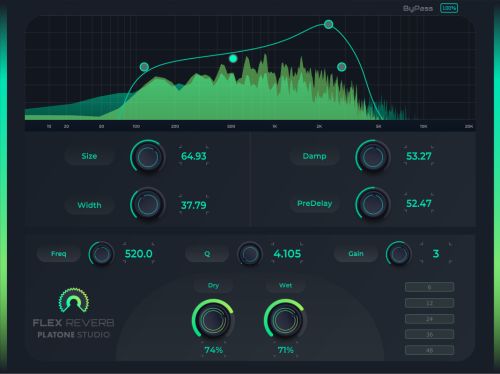Image resolution: width=500 pixels, height=374 pixels.
Task: Click the Size value 64.93
Action: click(194, 156)
